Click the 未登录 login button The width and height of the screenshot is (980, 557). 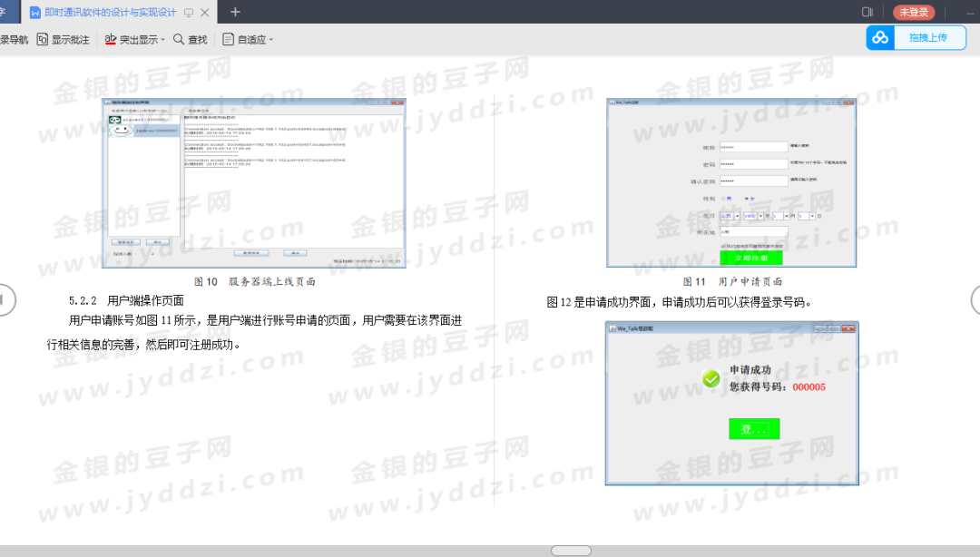pyautogui.click(x=914, y=13)
